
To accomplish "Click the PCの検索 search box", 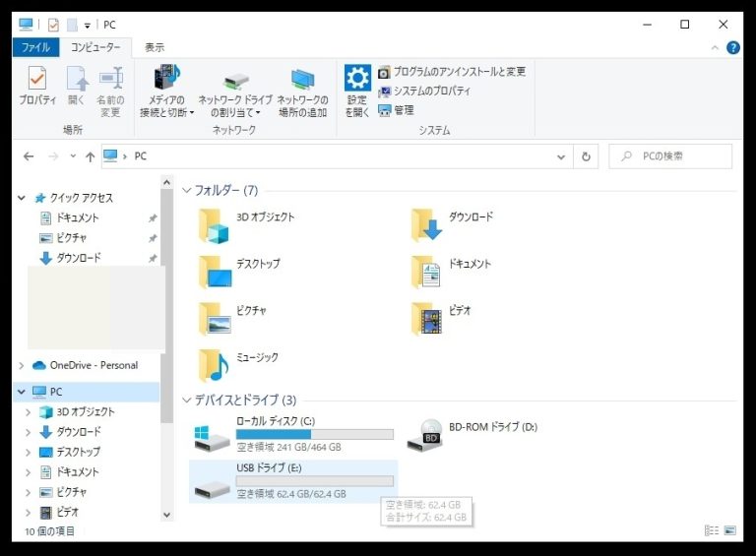I will [x=670, y=156].
